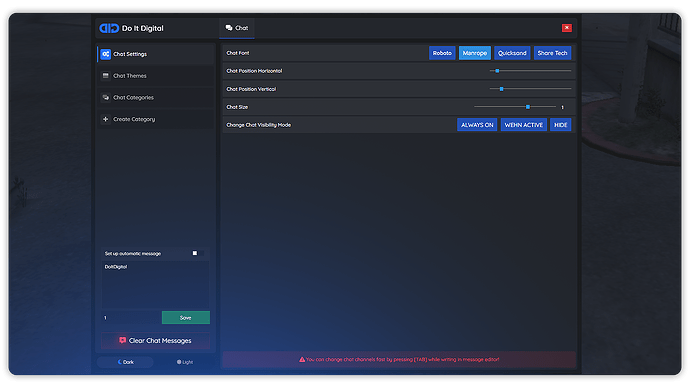
Task: Click the moon icon next to Dark
Action: [x=120, y=362]
